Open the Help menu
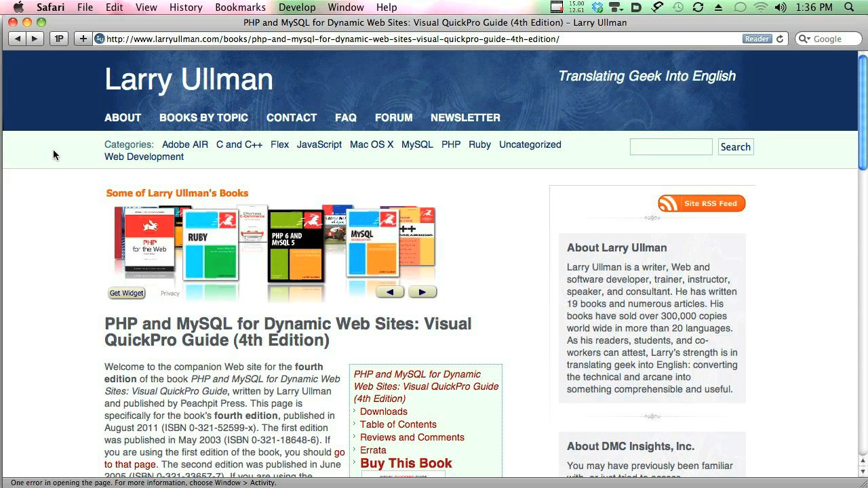 tap(387, 7)
